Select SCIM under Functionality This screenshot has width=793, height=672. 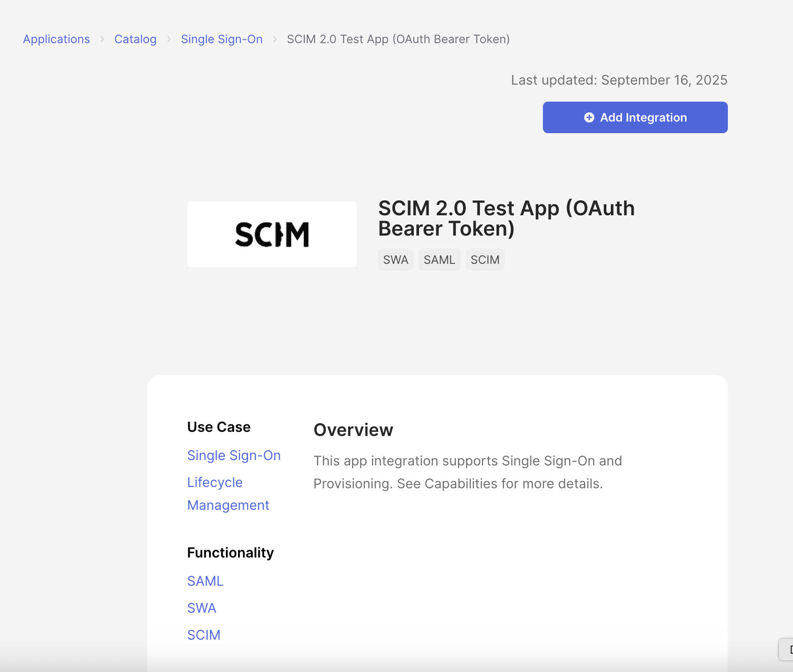point(204,635)
